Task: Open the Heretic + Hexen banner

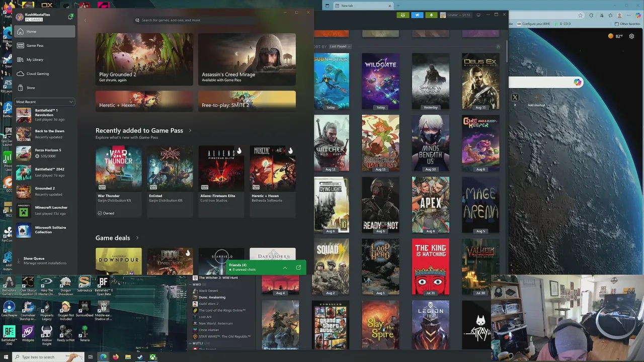Action: (144, 101)
